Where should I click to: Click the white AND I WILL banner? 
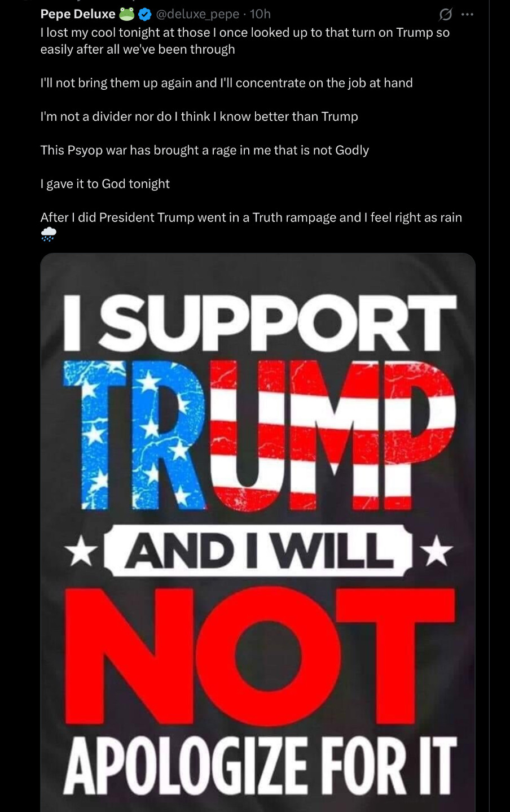tap(260, 551)
